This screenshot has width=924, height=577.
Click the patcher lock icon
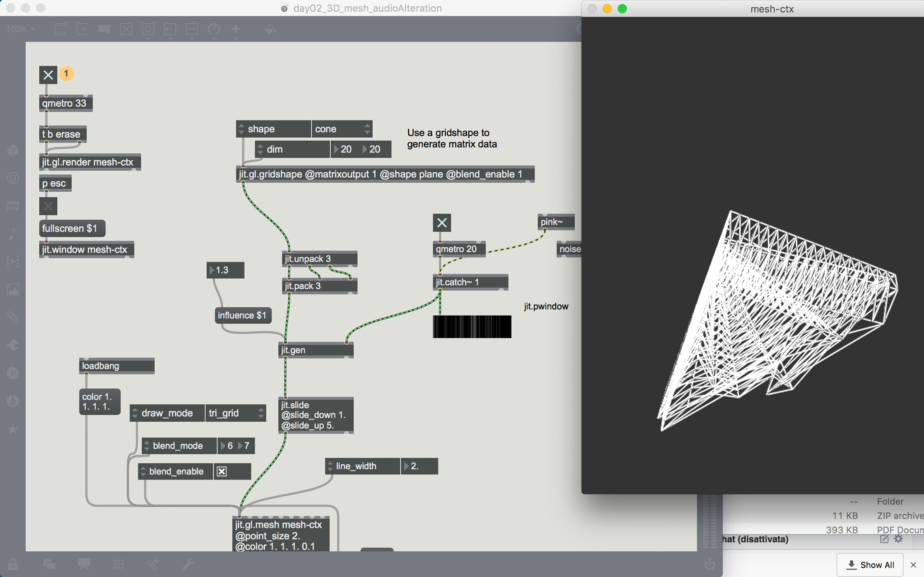(13, 564)
